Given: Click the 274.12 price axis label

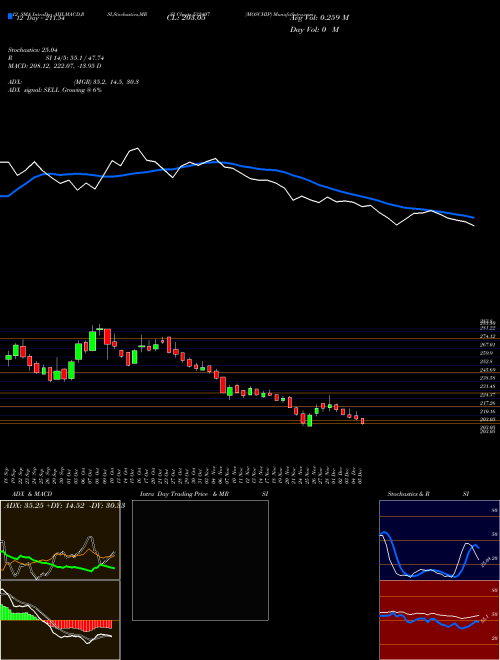Looking at the screenshot, I should [489, 336].
